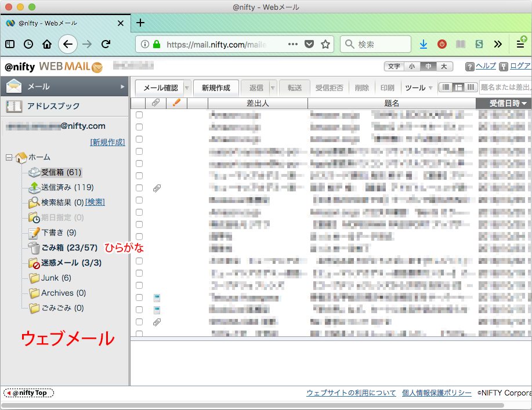Open the dropdown arrow beside メール確認
The height and width of the screenshot is (410, 532).
(187, 88)
